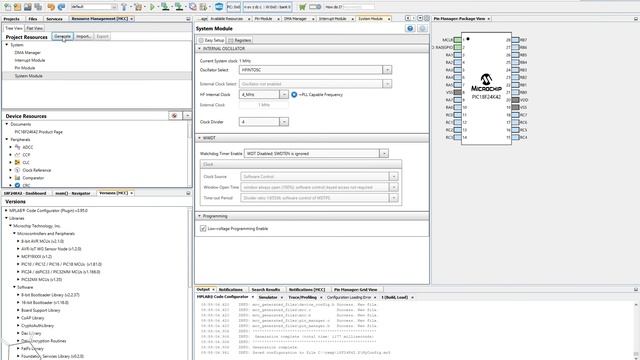Click the Debug Project toolbar icon

coord(203,7)
